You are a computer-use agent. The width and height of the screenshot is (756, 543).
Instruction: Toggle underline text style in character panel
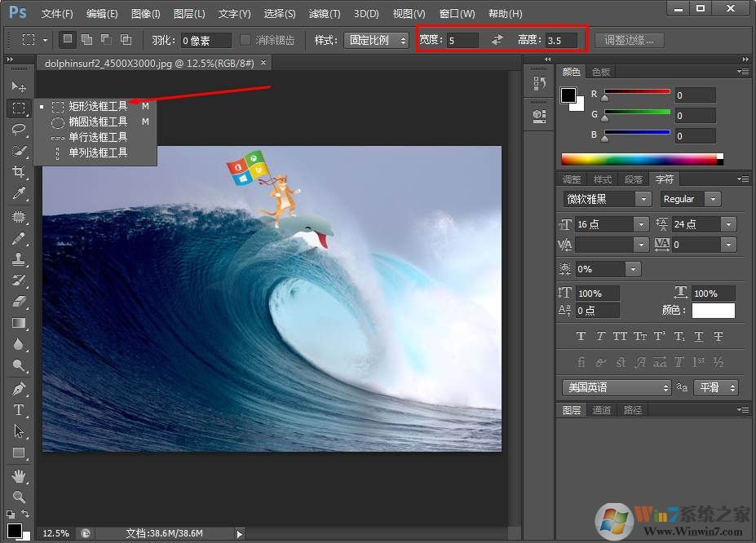[699, 336]
